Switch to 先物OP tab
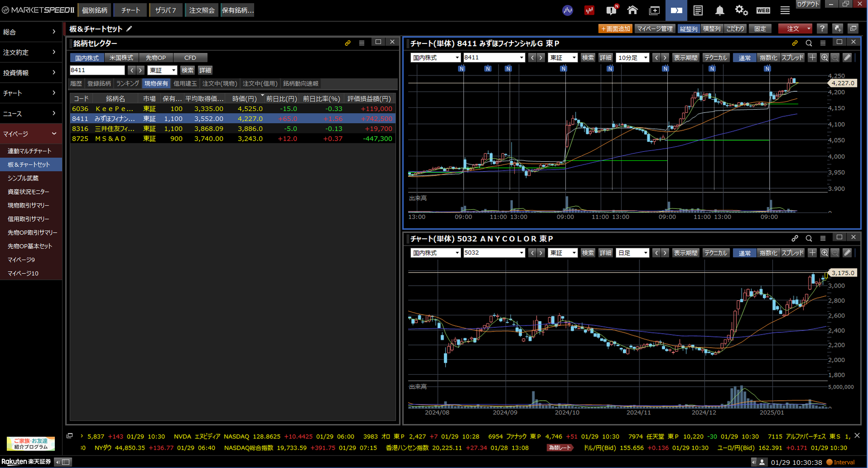 point(156,58)
